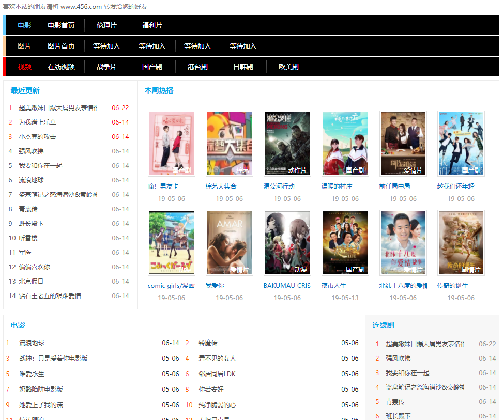Open the 综艺大集合 poster thumbnail
504x420 pixels.
[230, 143]
